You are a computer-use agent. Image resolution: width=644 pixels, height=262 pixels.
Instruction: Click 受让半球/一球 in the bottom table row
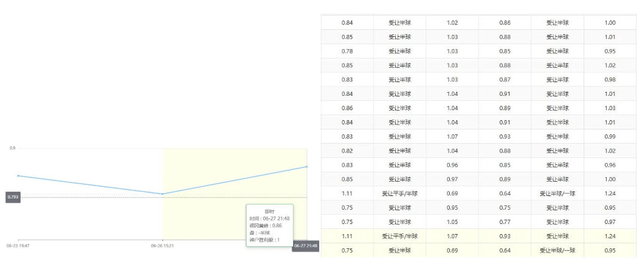coord(557,250)
